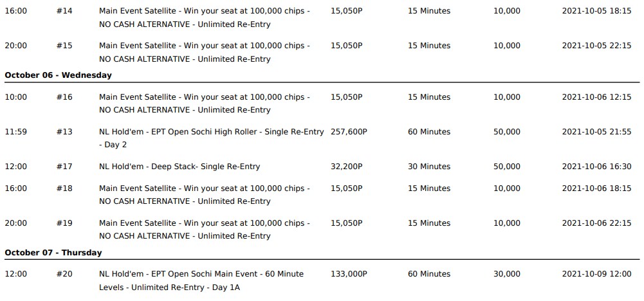Open event #19 Main Event Satellite
Viewport: 644px width, 301px height.
click(204, 230)
